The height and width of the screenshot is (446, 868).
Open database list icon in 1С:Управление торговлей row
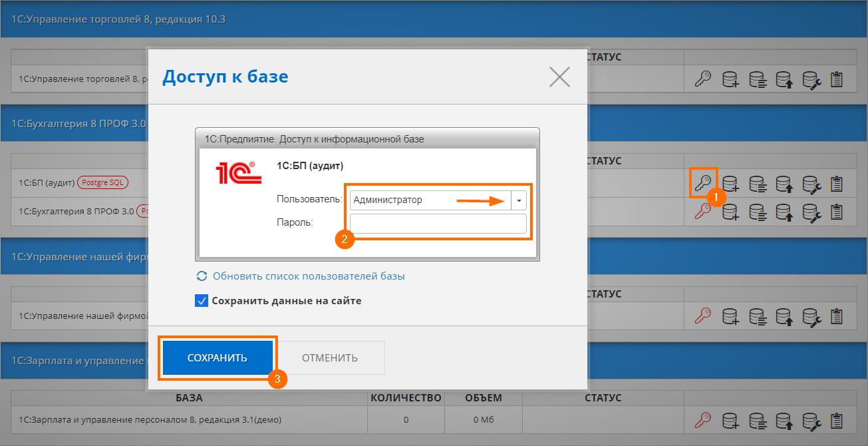758,79
